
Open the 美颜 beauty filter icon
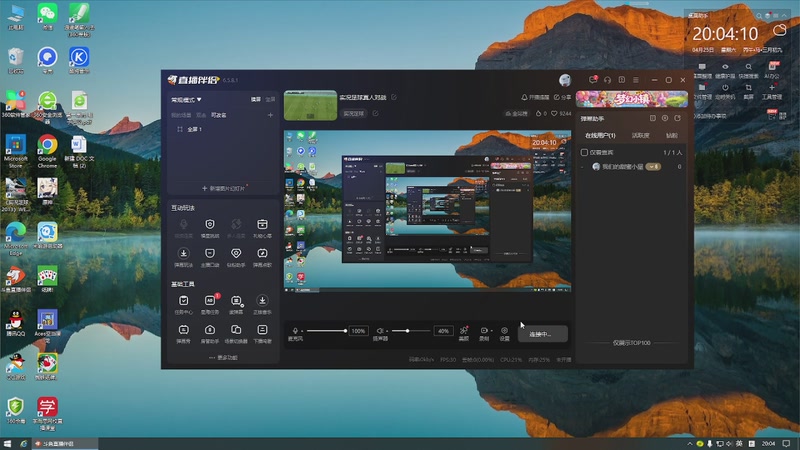pos(464,333)
